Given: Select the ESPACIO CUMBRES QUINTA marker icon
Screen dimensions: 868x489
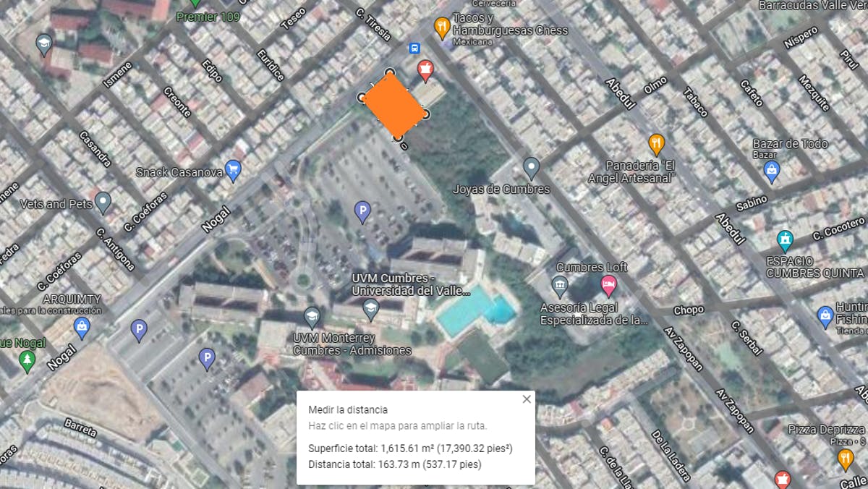Looking at the screenshot, I should (x=785, y=239).
